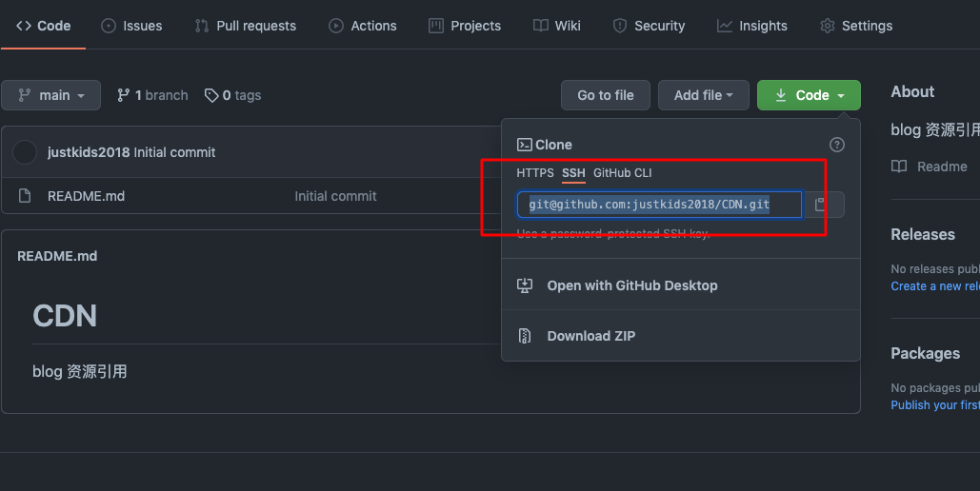Click the tag icon next to 0 tags

(211, 95)
